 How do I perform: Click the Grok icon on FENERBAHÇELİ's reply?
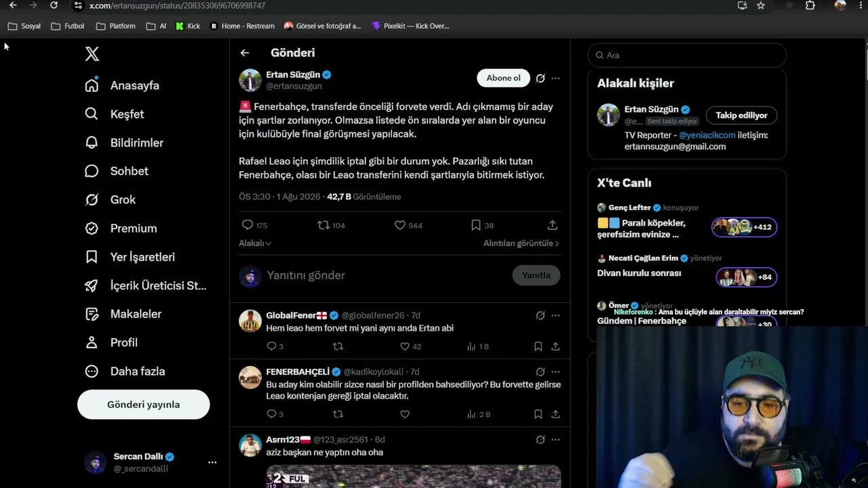pyautogui.click(x=540, y=371)
